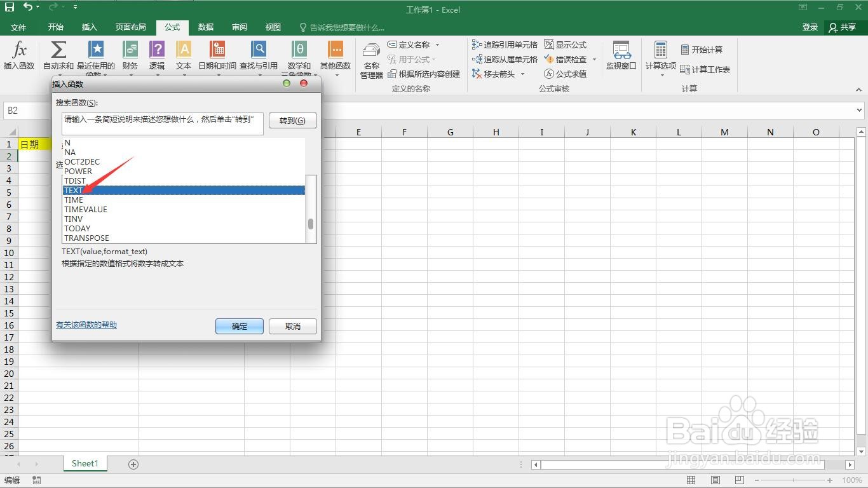
Task: Add a new sheet with the plus icon
Action: [133, 464]
